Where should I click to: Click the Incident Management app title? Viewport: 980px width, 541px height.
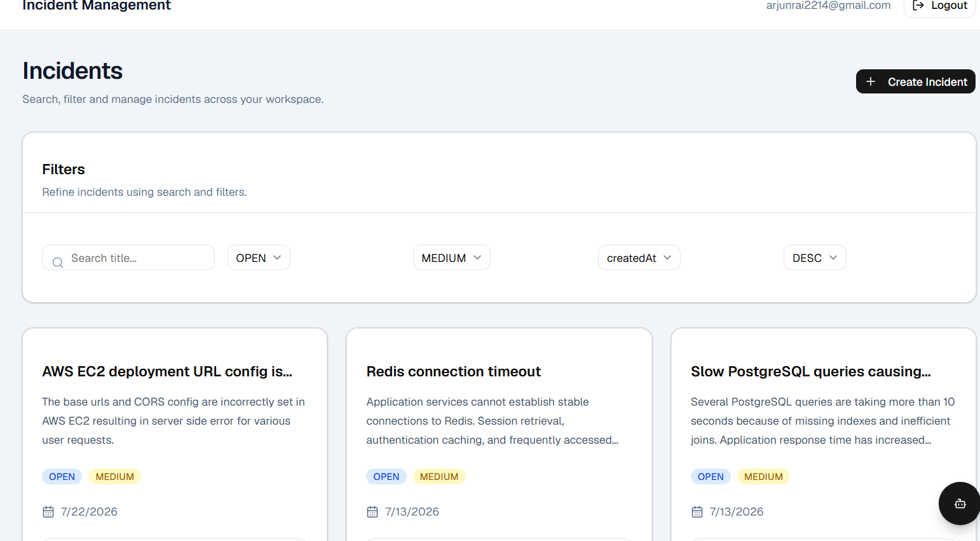click(97, 6)
